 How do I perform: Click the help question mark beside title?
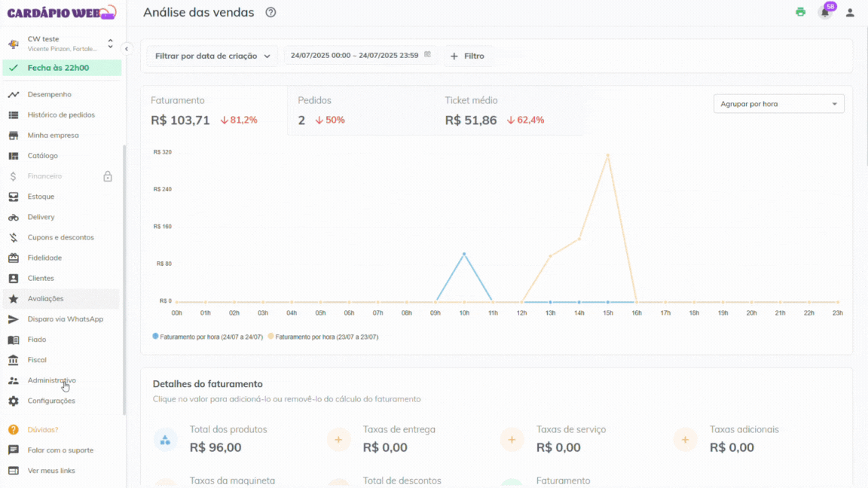[271, 13]
